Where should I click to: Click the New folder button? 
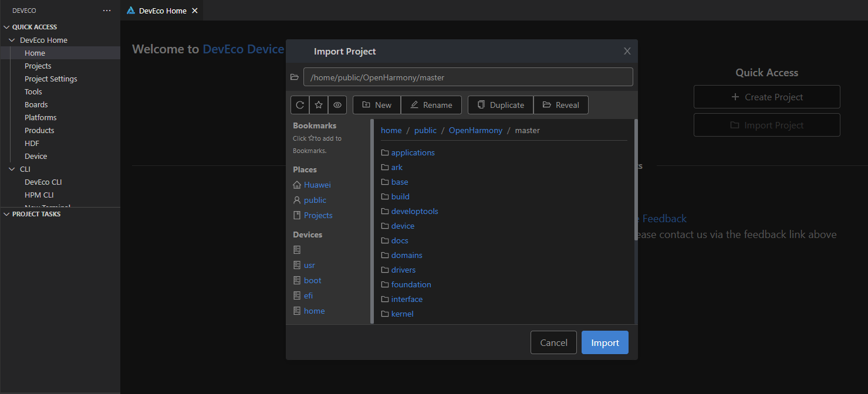click(377, 105)
